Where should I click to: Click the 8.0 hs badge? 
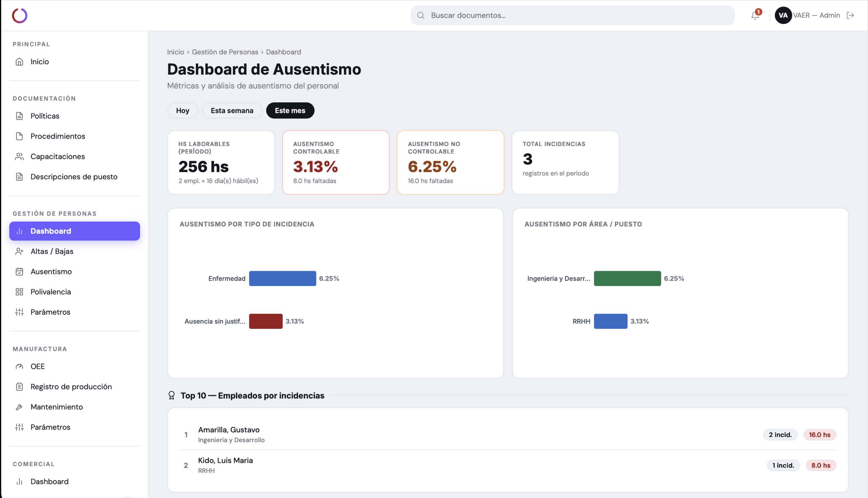[821, 465]
